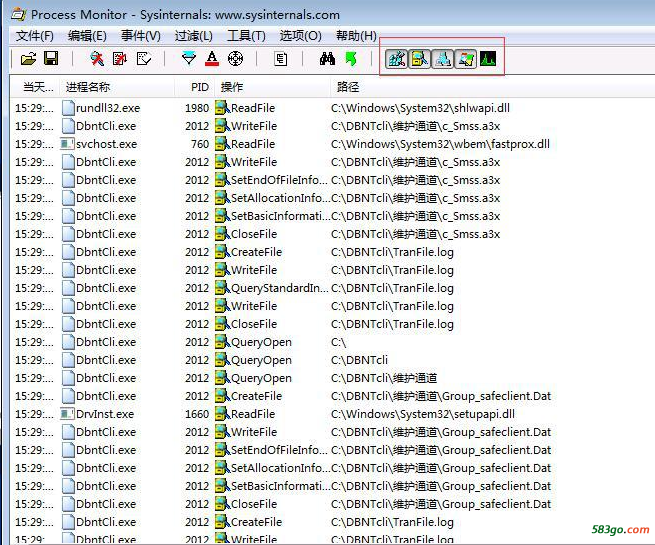655x545 pixels.
Task: Open the Highlight red letter A icon
Action: [x=211, y=59]
